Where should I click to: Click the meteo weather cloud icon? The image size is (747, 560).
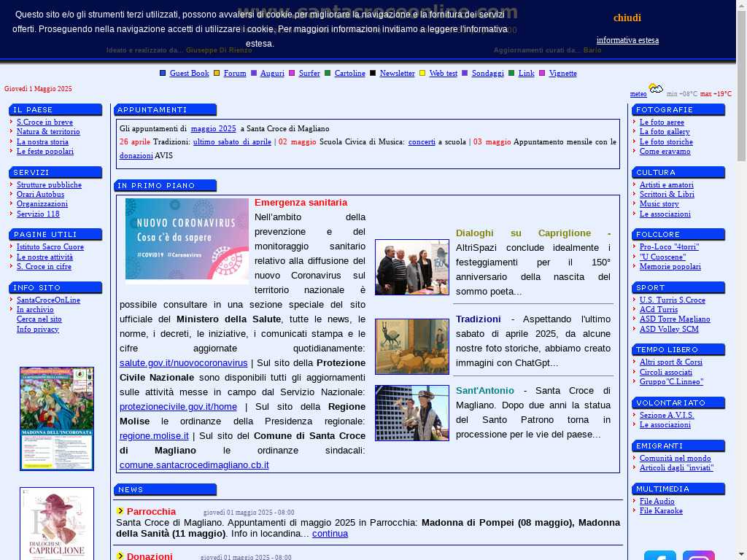(x=656, y=88)
